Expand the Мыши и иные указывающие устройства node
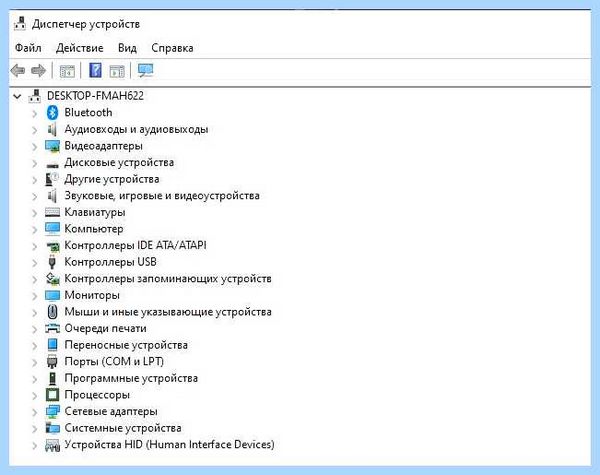This screenshot has width=600, height=475. click(34, 312)
